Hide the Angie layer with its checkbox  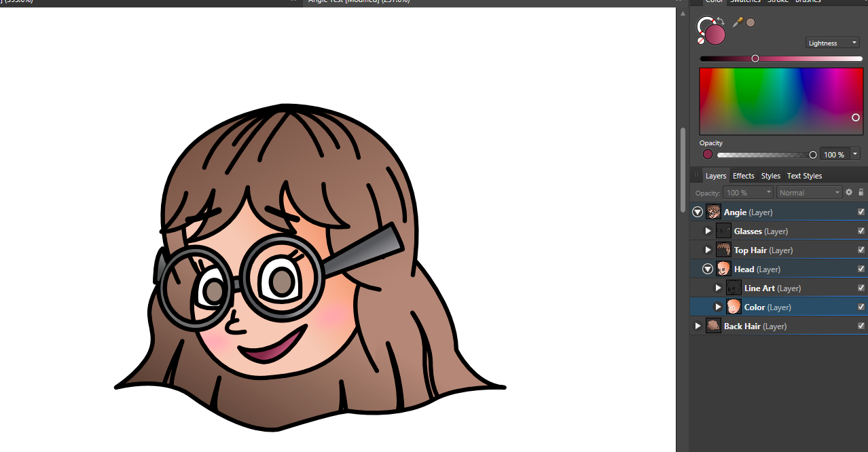pyautogui.click(x=861, y=212)
